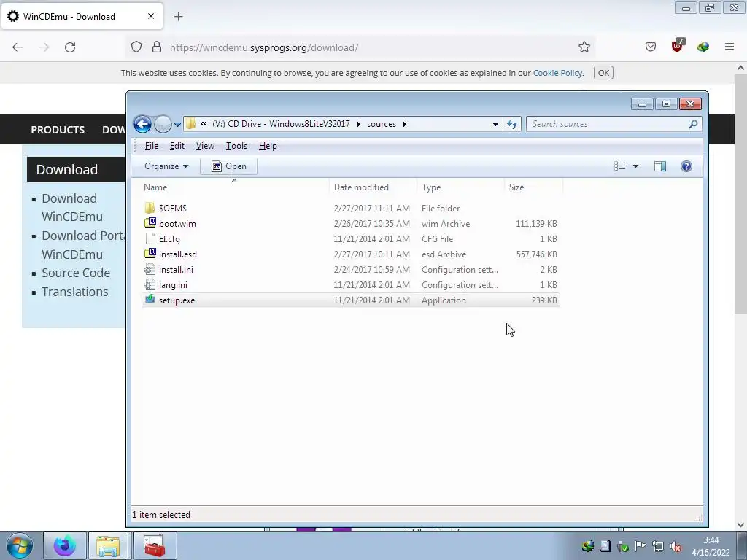Open the Help menu in Explorer
747x560 pixels.
coord(268,146)
